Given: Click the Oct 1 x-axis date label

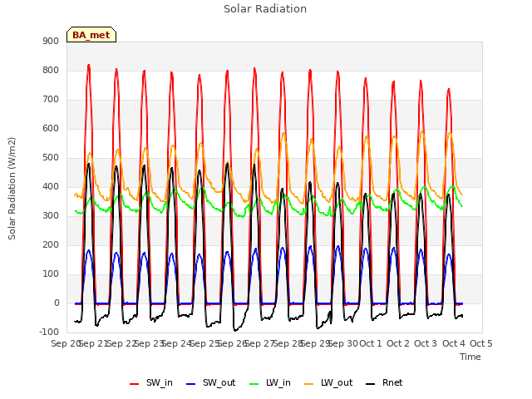Looking at the screenshot, I should (370, 343).
